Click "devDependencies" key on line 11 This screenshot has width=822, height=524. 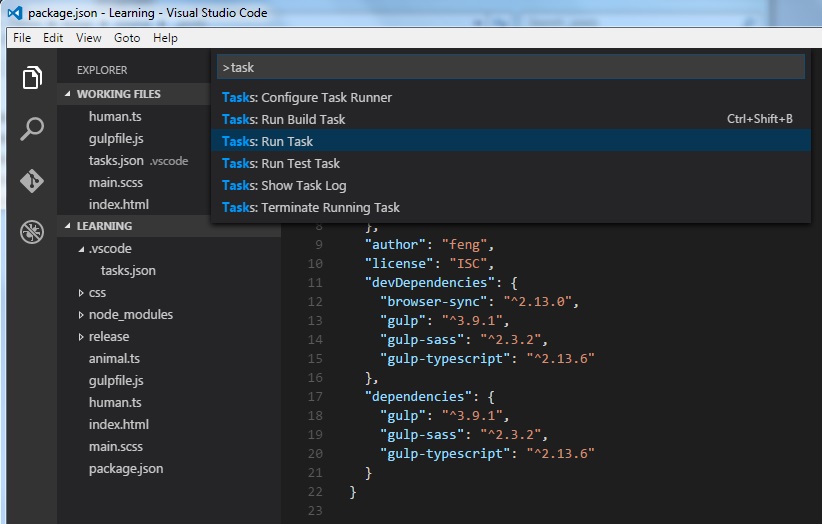tap(429, 282)
